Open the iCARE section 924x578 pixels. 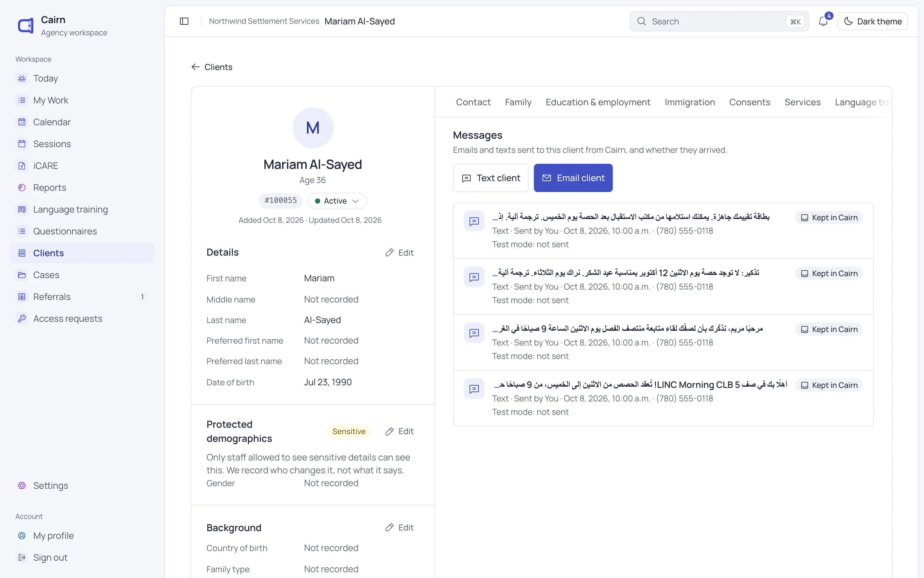pyautogui.click(x=82, y=165)
